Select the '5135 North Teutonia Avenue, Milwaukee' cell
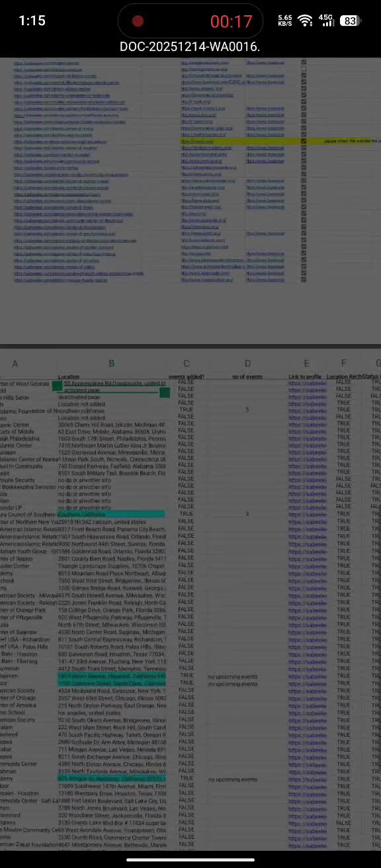Viewport: 381px width, 868px height. [111, 771]
